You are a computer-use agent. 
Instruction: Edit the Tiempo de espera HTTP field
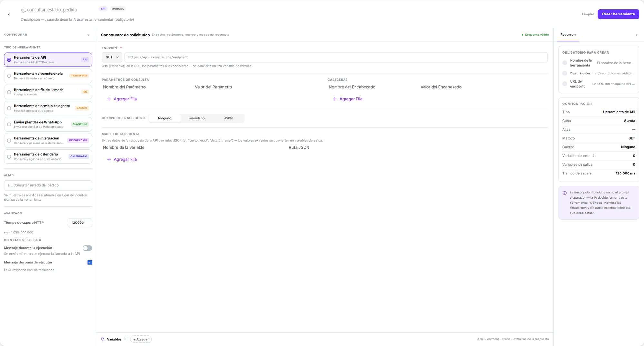pyautogui.click(x=80, y=223)
